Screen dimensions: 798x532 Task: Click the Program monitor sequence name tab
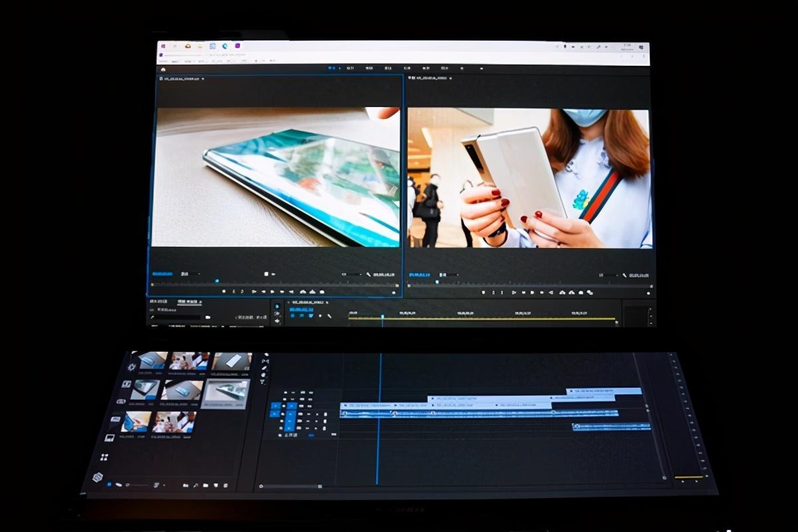coord(430,78)
